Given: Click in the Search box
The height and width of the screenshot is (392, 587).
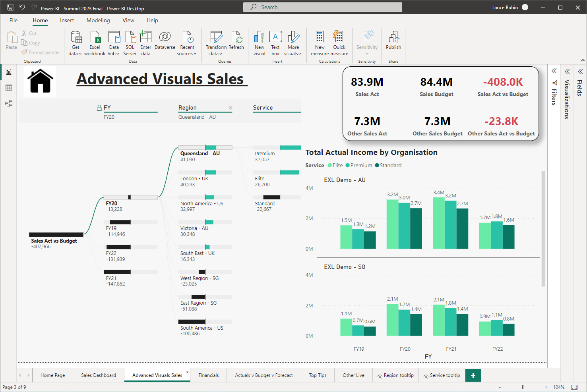Looking at the screenshot, I should pos(323,7).
